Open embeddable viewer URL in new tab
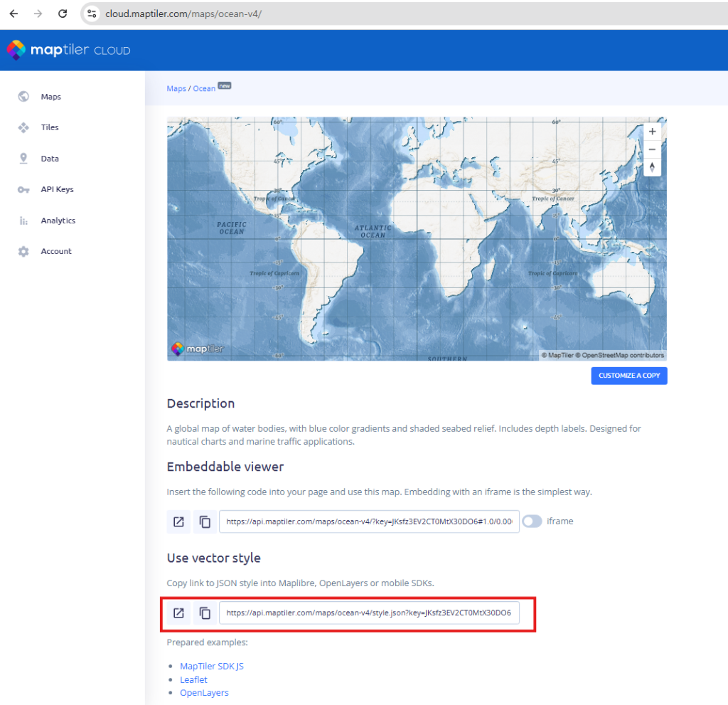Viewport: 728px width, 705px height. 178,521
